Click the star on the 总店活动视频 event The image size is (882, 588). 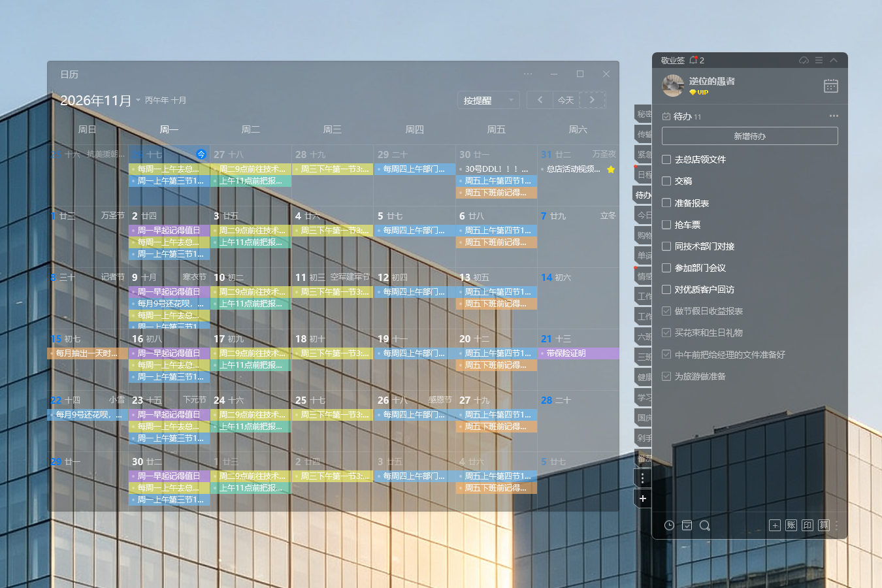point(611,169)
